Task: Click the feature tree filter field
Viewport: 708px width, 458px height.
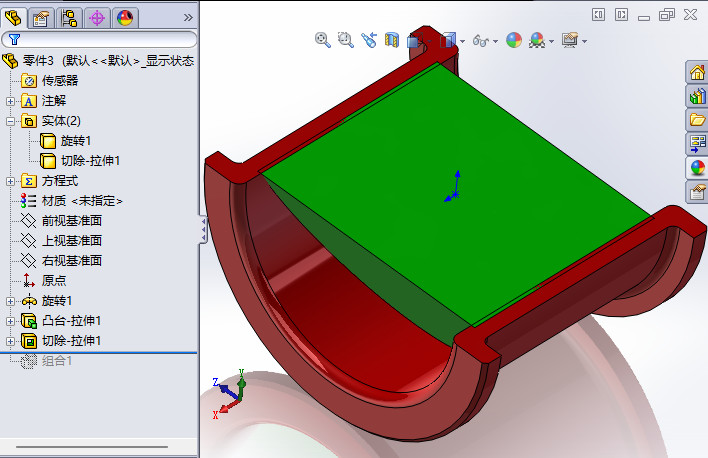Action: pyautogui.click(x=99, y=39)
